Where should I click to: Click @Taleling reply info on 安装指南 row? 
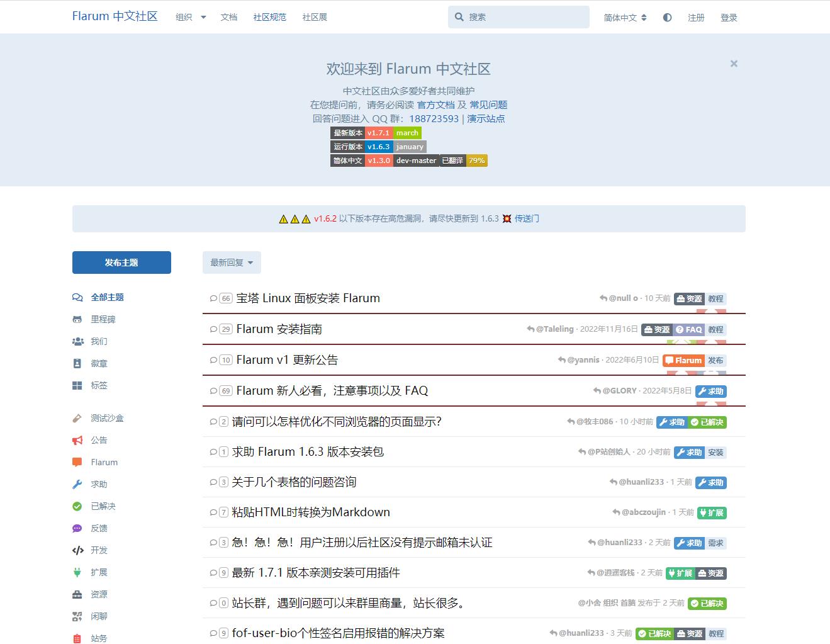coord(582,329)
